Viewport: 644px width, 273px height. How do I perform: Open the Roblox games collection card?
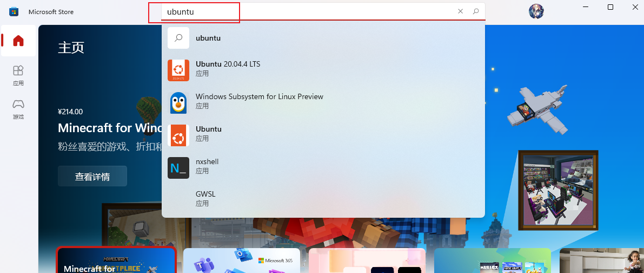point(493,260)
